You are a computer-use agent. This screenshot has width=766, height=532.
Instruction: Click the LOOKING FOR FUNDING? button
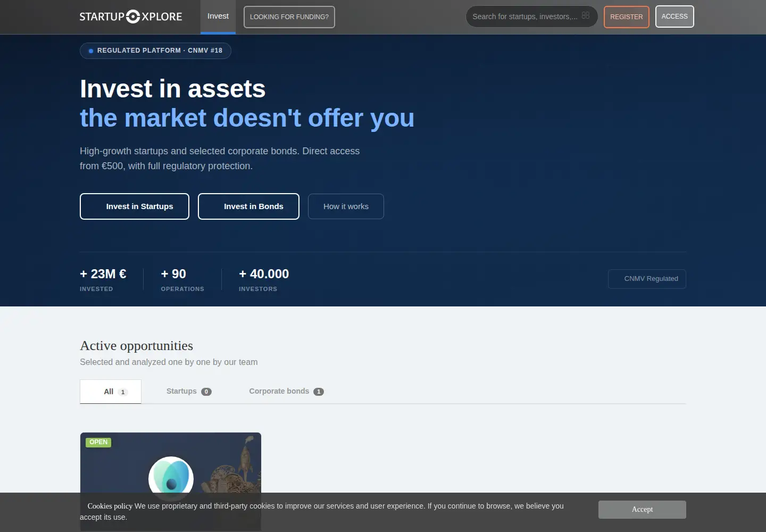(x=289, y=17)
